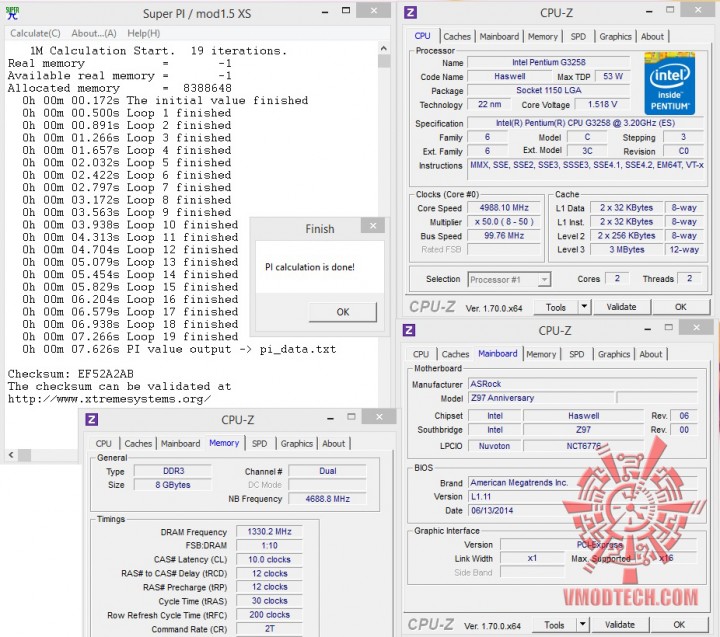This screenshot has width=720, height=637.
Task: Select About tab in Mainboard CPU-Z window
Action: [651, 354]
